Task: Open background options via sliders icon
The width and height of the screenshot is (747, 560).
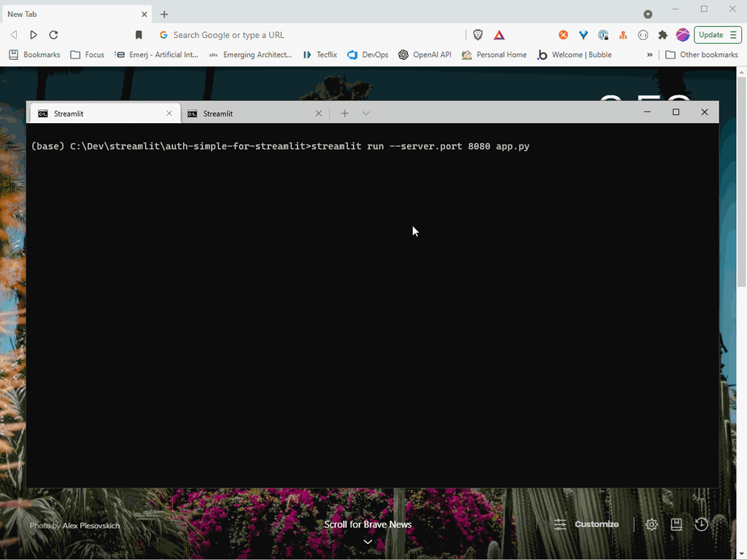Action: pyautogui.click(x=560, y=524)
